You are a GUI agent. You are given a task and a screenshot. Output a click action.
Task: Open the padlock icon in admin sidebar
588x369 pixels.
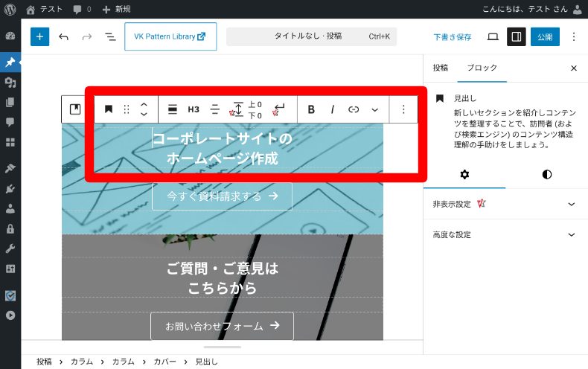pos(10,228)
